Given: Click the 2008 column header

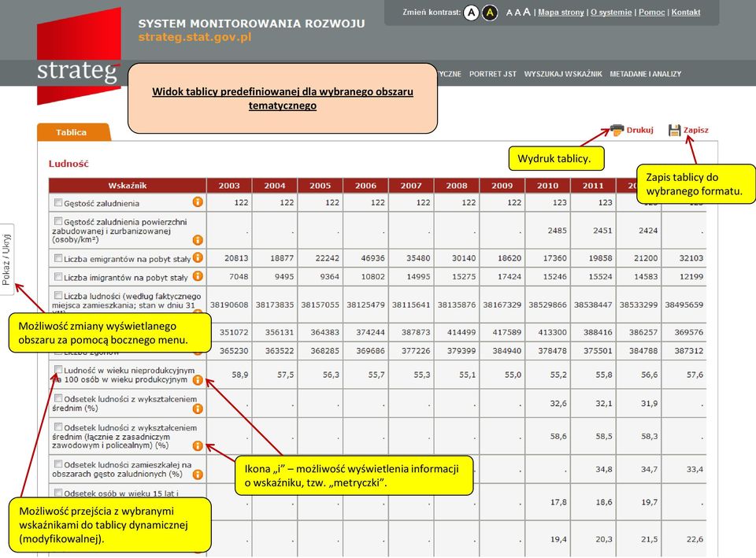Looking at the screenshot, I should click(x=457, y=186).
